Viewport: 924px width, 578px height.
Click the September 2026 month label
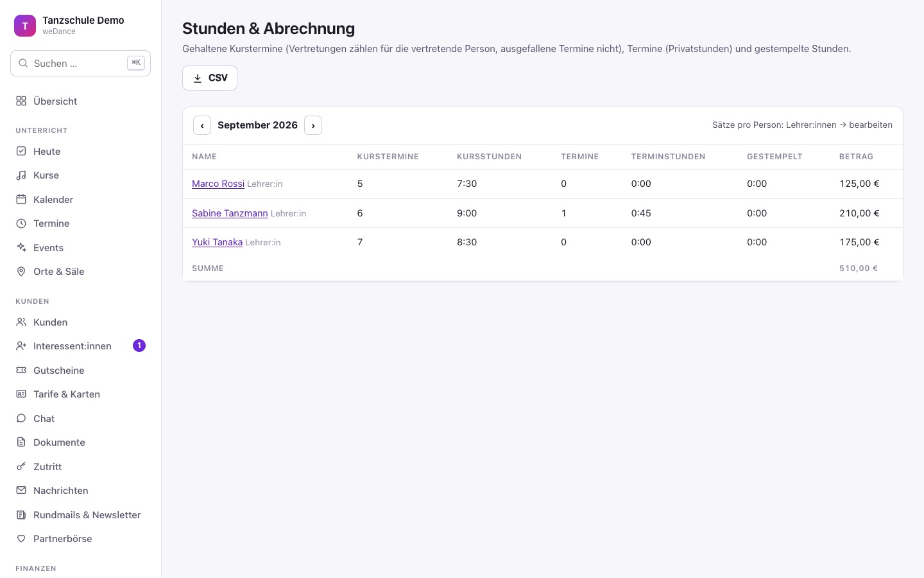pos(257,125)
